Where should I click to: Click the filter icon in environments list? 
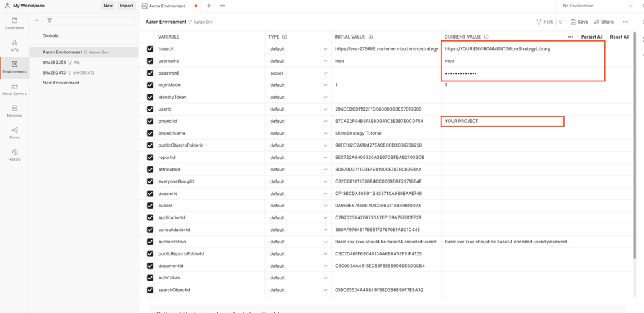(x=50, y=20)
